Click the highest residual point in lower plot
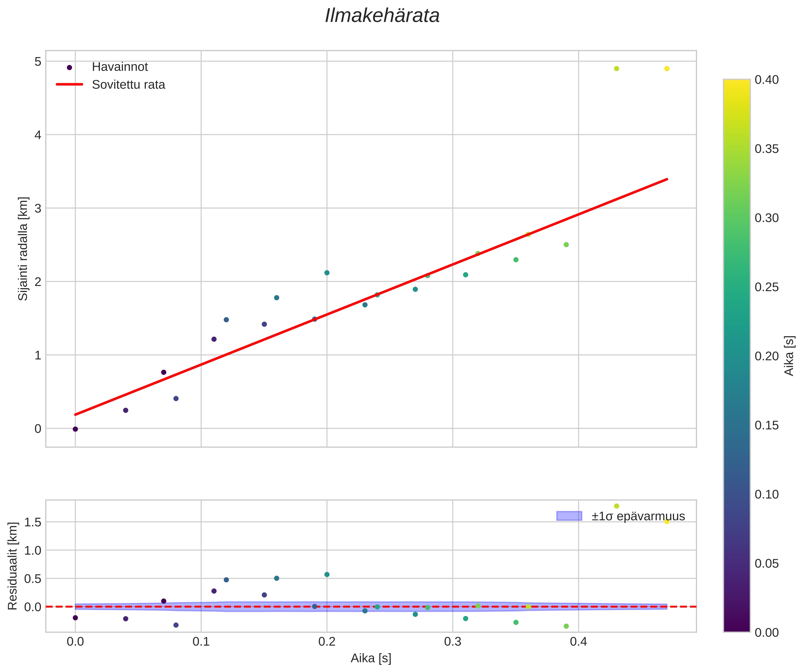Viewport: 803px width, 672px height. click(616, 506)
